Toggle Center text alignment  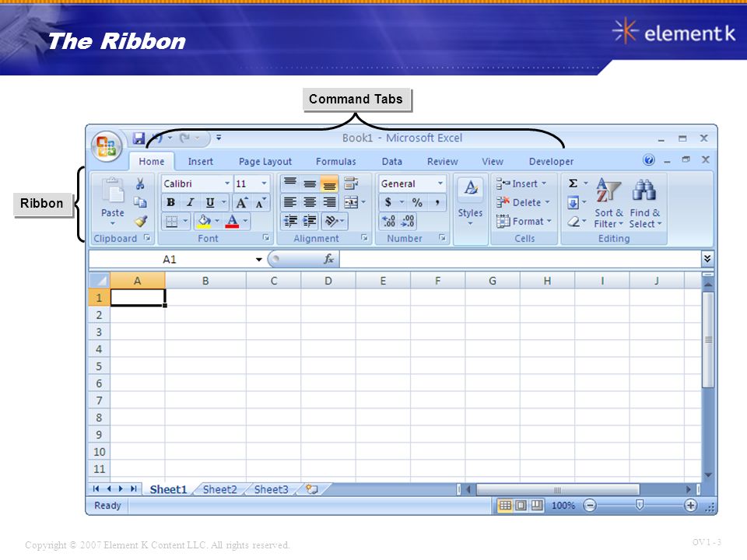click(310, 202)
